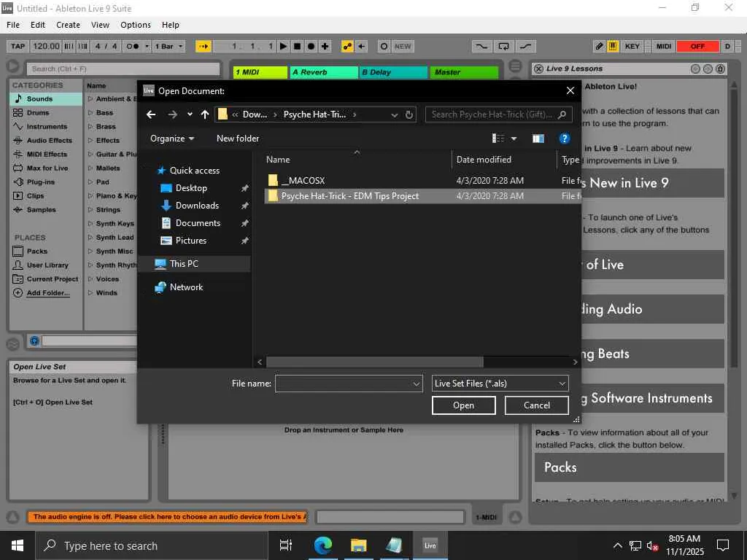Expand the Strings sounds folder

(90, 209)
